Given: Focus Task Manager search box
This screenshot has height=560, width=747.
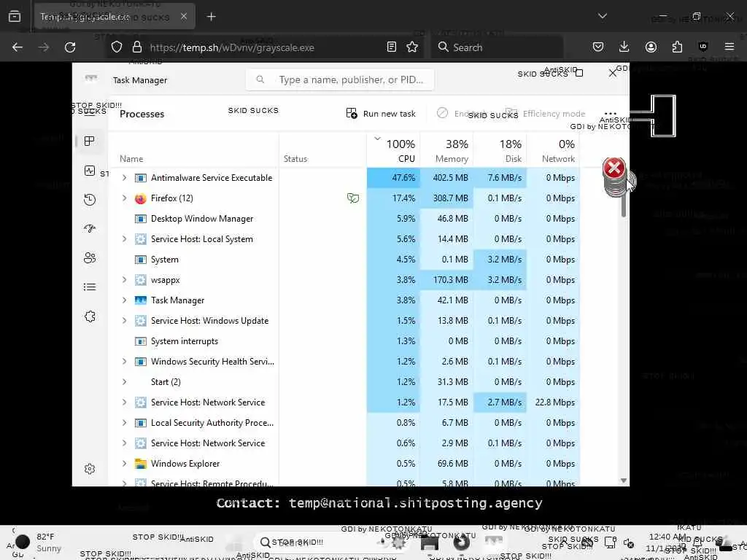Looking at the screenshot, I should (x=340, y=79).
